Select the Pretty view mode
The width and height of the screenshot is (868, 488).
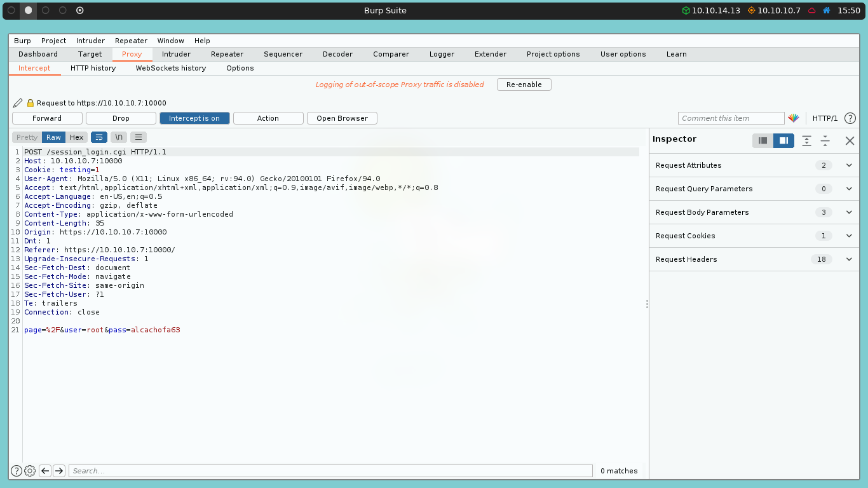pos(27,137)
